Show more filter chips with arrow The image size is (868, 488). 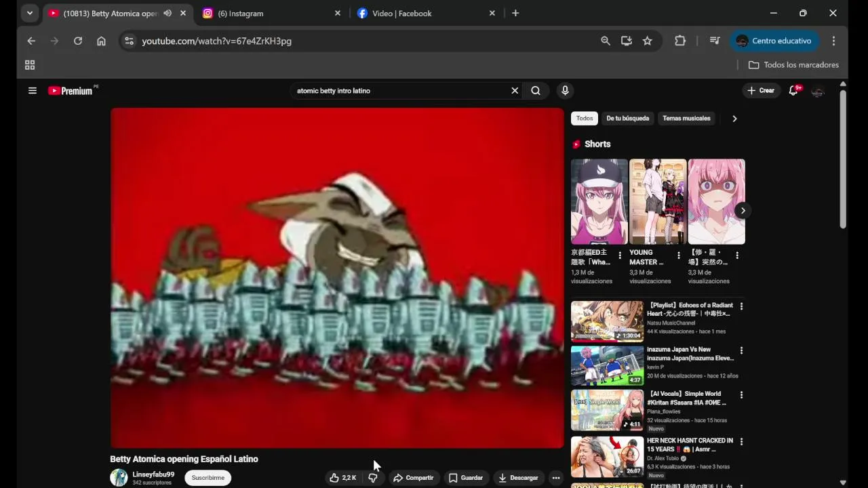point(734,119)
